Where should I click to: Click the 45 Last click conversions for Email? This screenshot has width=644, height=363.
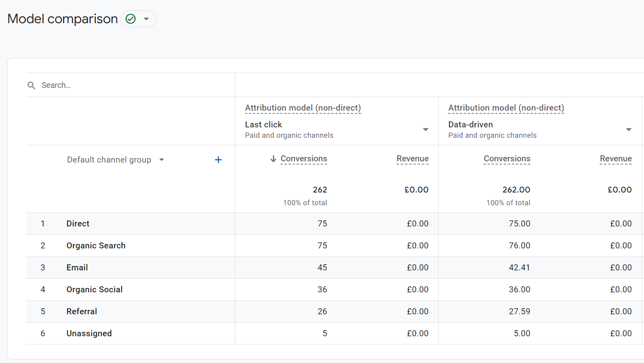click(322, 268)
